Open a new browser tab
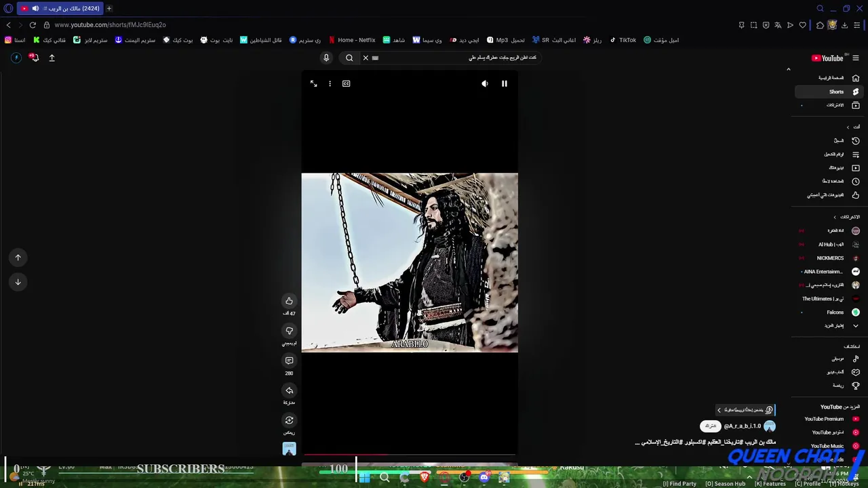 point(108,8)
